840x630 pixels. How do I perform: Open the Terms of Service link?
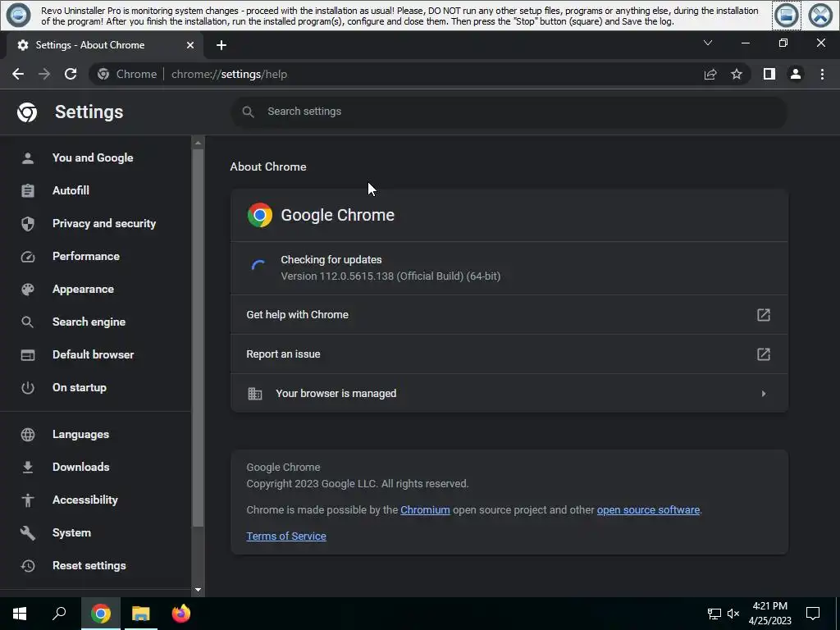[286, 536]
